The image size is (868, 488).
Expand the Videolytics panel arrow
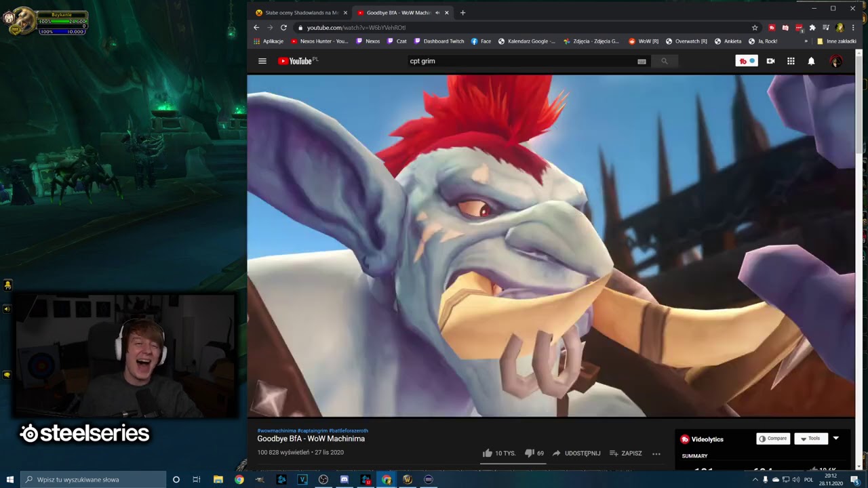coord(835,439)
